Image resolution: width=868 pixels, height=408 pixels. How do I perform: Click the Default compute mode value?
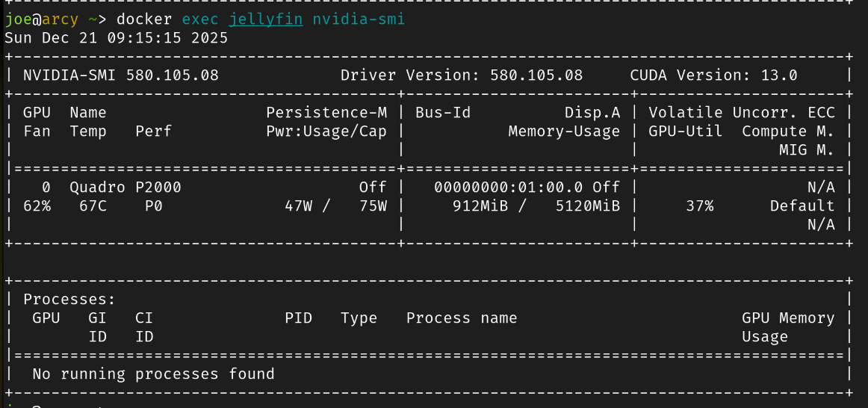click(x=802, y=206)
